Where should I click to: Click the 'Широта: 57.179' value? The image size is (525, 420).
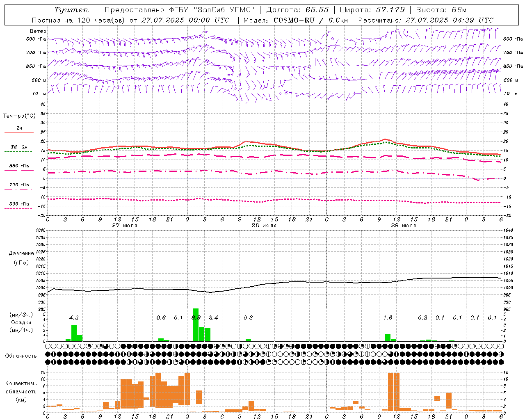372,10
